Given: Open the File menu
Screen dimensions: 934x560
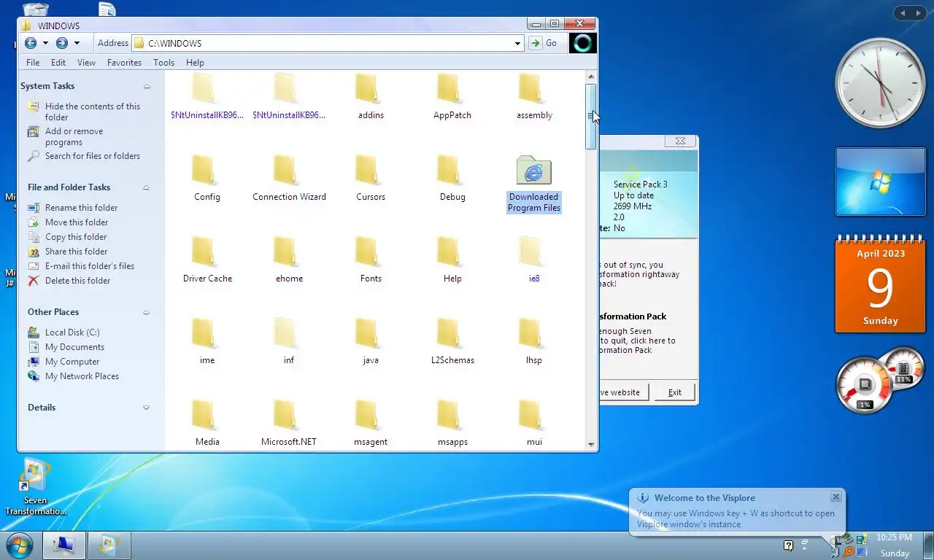Looking at the screenshot, I should pyautogui.click(x=33, y=63).
